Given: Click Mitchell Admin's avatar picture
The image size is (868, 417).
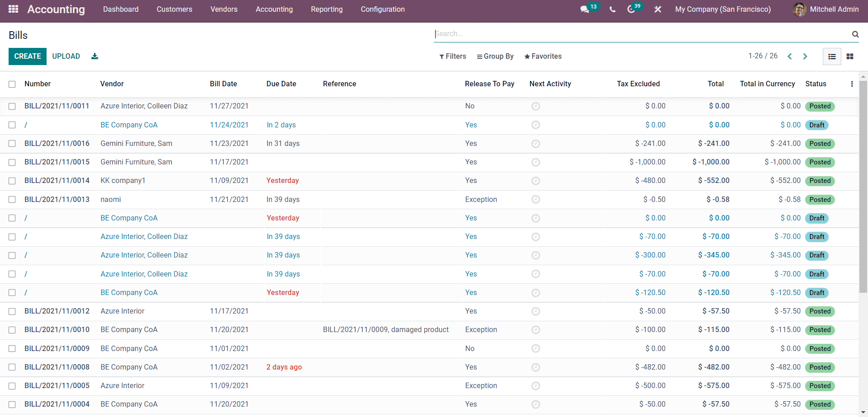Looking at the screenshot, I should click(x=799, y=9).
